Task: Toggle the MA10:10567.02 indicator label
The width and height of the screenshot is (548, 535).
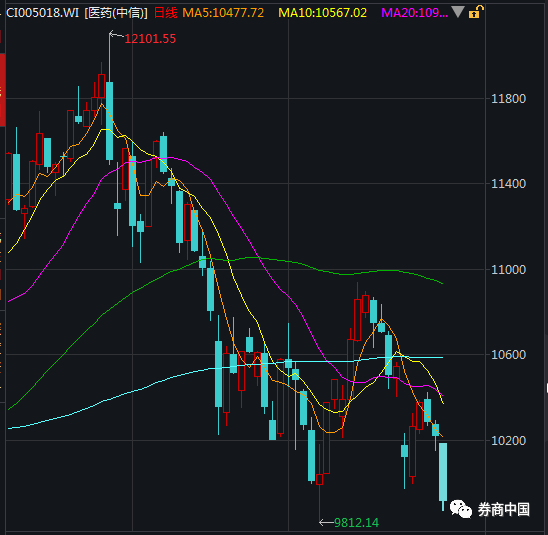Action: [x=322, y=13]
